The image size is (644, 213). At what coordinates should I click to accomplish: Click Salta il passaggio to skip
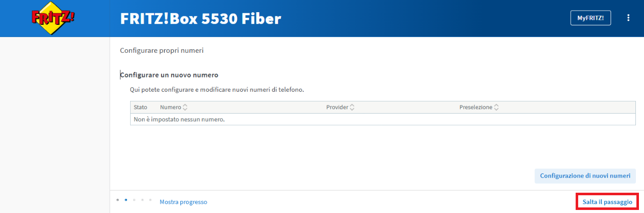(607, 202)
